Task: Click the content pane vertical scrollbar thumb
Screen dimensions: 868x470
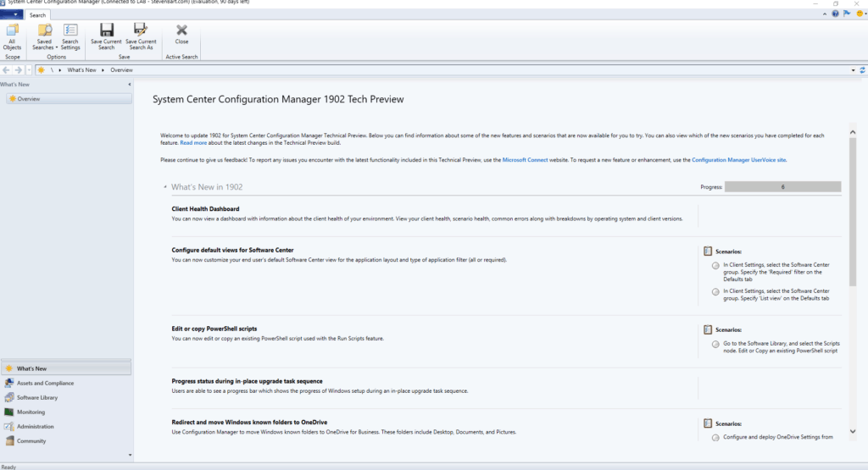Action: click(853, 213)
